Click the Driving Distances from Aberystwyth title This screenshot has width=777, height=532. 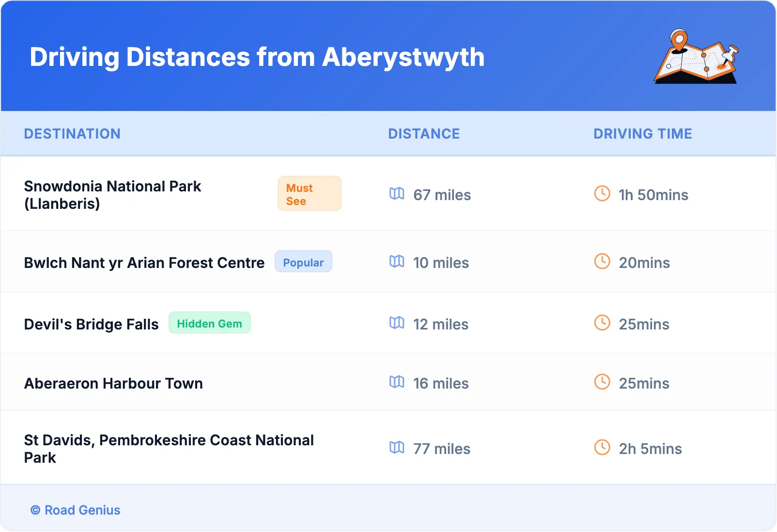click(257, 57)
